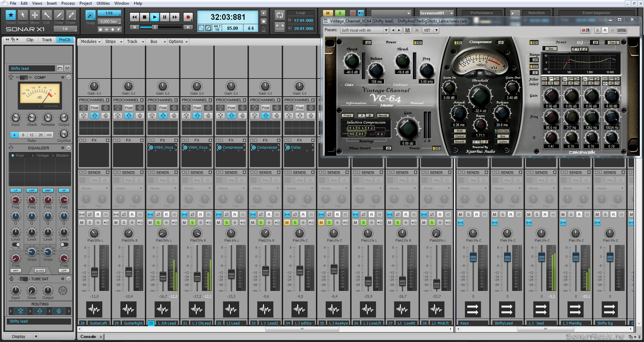Grab the Keys bus volume fader
644x342 pixels.
click(473, 257)
